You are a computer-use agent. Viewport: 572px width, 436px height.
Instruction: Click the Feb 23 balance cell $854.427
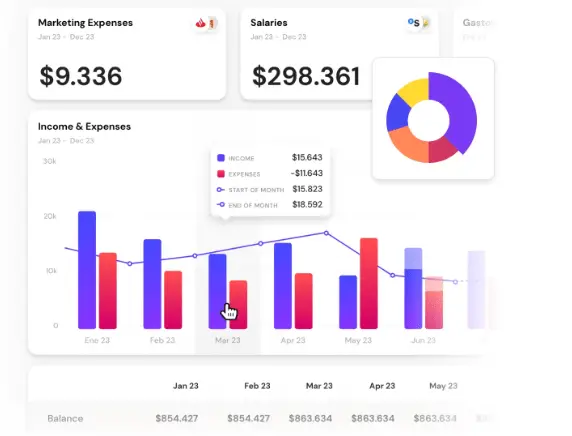[248, 418]
